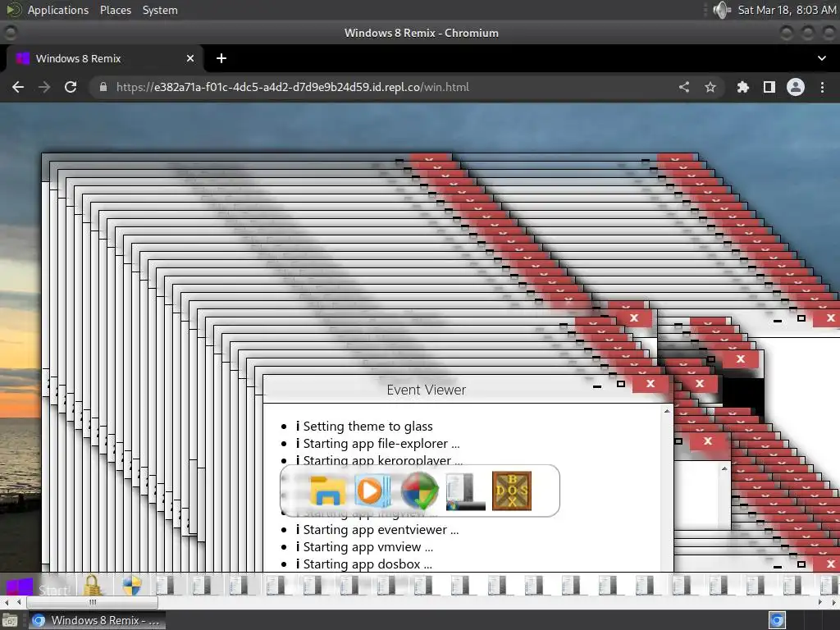This screenshot has width=840, height=630.
Task: Open the Places menu
Action: [115, 10]
